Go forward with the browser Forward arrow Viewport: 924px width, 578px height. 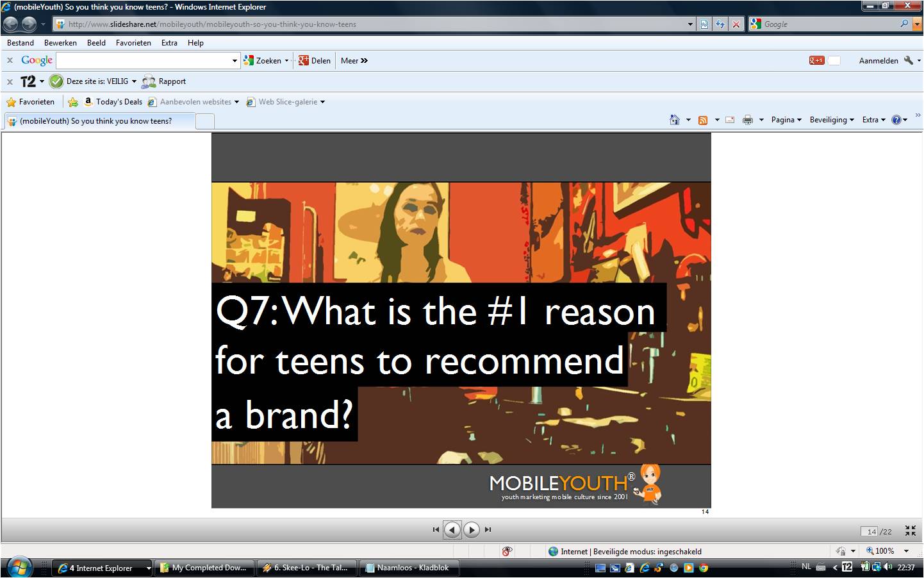pyautogui.click(x=29, y=24)
